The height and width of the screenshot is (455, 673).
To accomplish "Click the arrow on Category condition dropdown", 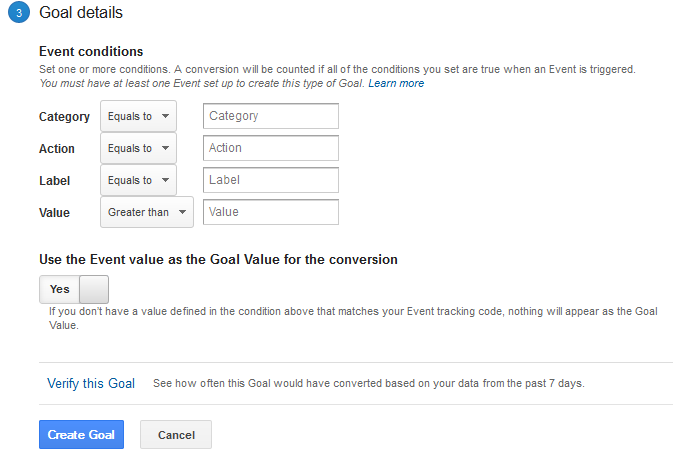I will 166,116.
